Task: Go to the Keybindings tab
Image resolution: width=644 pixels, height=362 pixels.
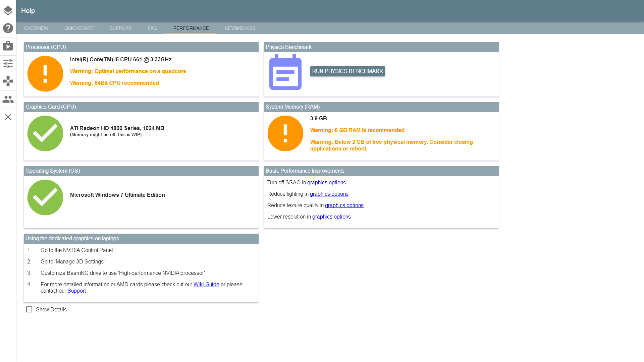Action: click(240, 28)
